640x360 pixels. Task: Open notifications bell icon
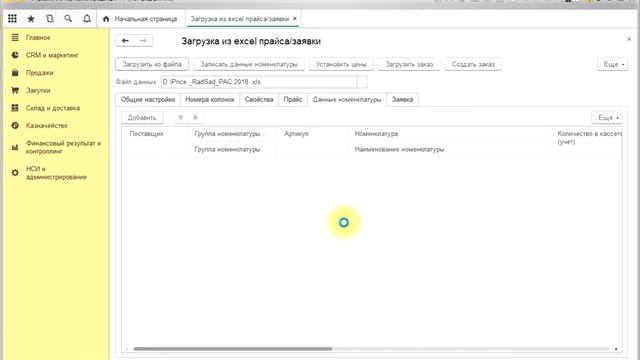pos(87,19)
